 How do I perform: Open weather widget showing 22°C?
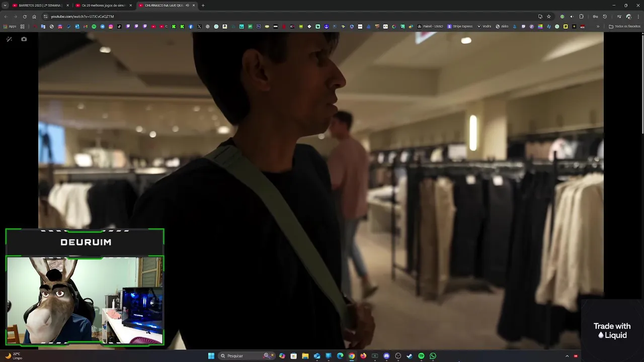[14, 356]
